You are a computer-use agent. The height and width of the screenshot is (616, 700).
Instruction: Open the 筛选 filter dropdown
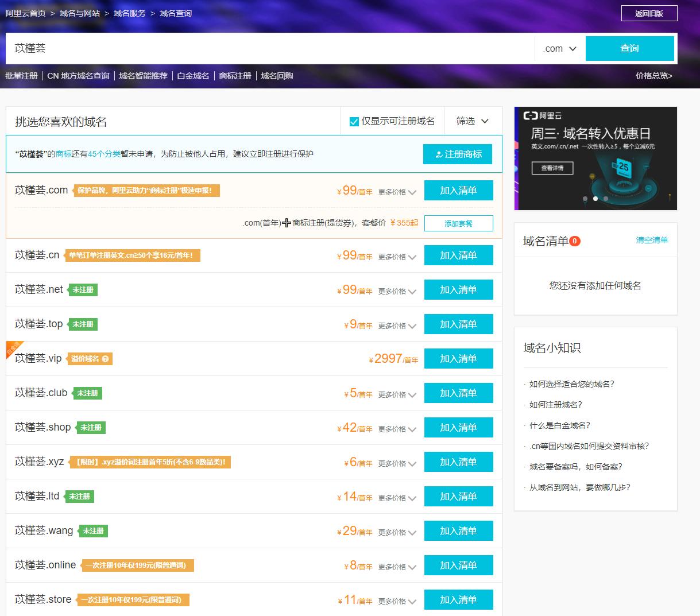coord(473,121)
